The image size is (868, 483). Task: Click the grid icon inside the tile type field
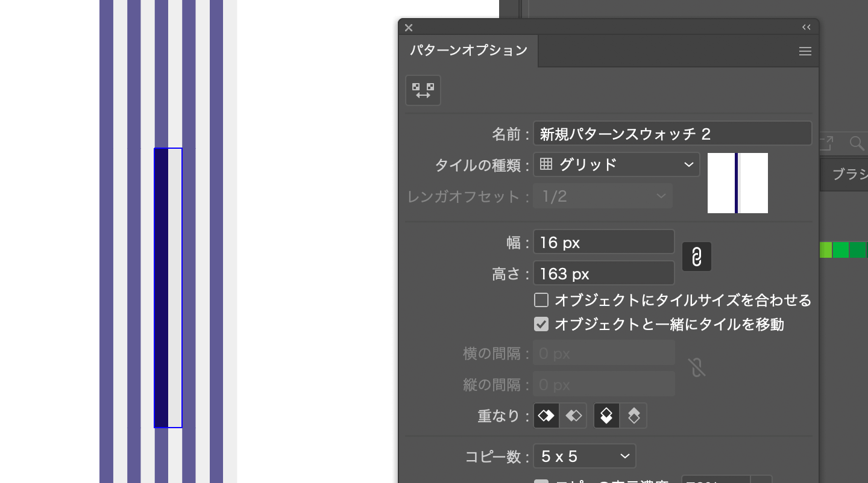546,164
